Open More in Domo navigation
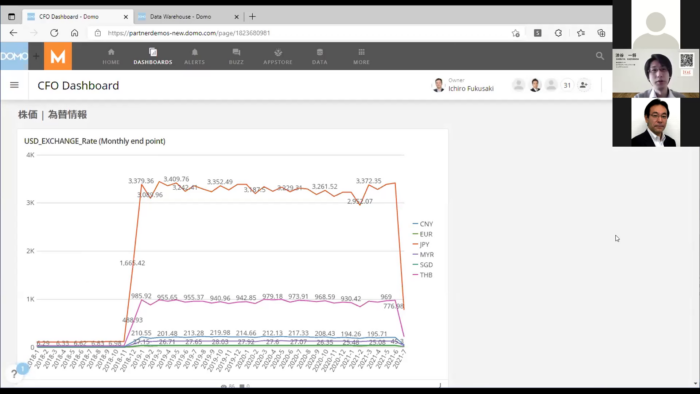The image size is (700, 394). point(361,57)
